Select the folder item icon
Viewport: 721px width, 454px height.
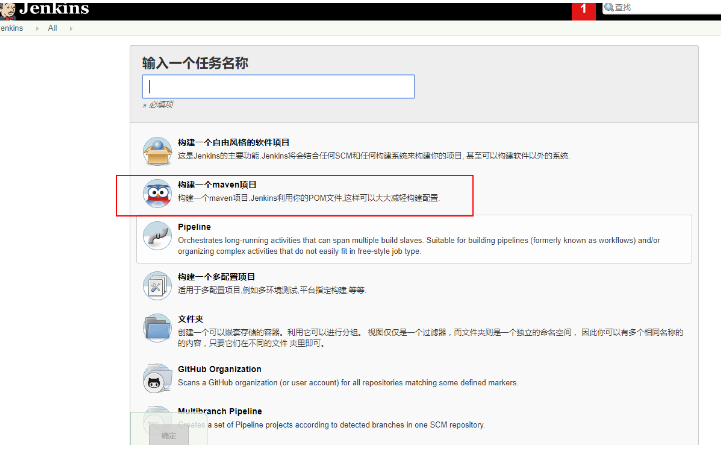[157, 328]
